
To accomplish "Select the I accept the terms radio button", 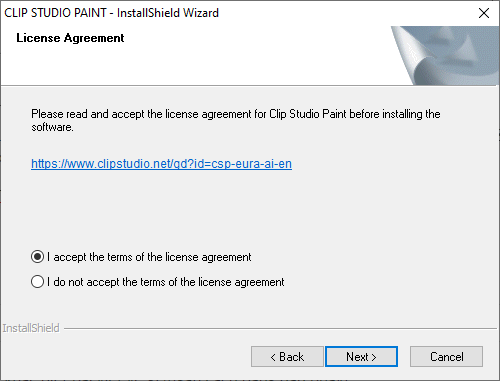I will (x=37, y=257).
